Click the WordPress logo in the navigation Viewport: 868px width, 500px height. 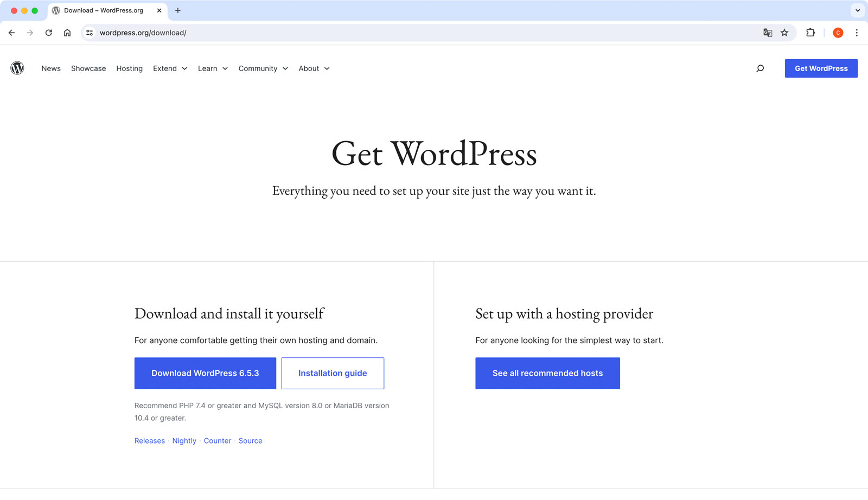17,68
